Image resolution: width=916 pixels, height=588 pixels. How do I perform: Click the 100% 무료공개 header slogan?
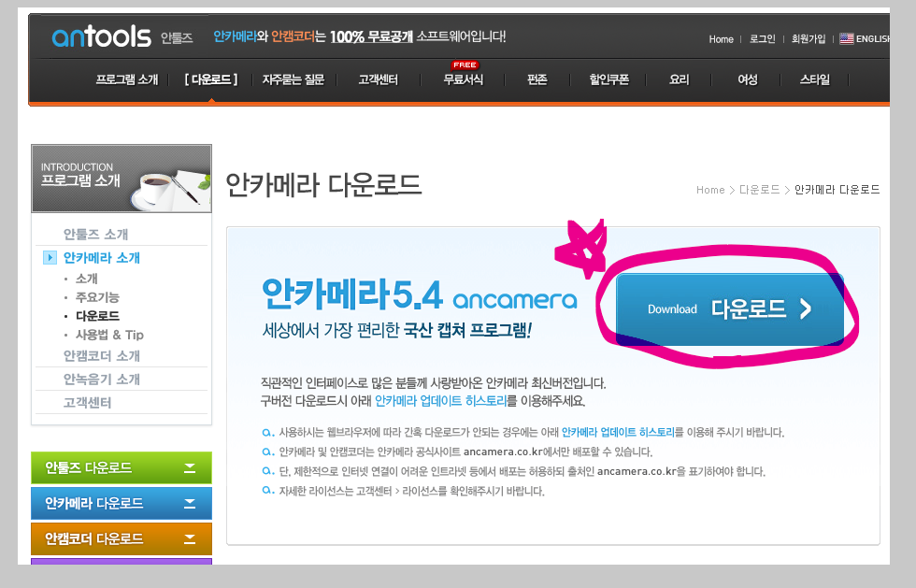pos(372,36)
